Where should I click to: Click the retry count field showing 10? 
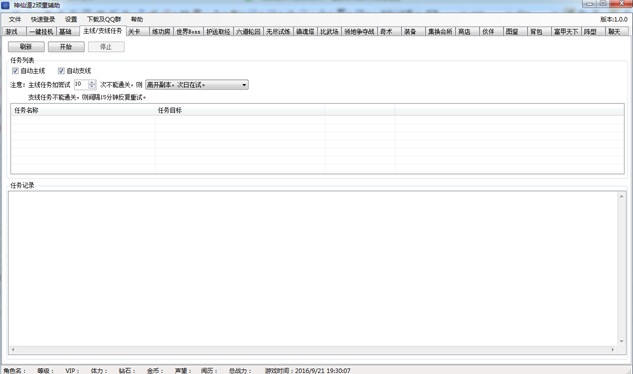81,84
